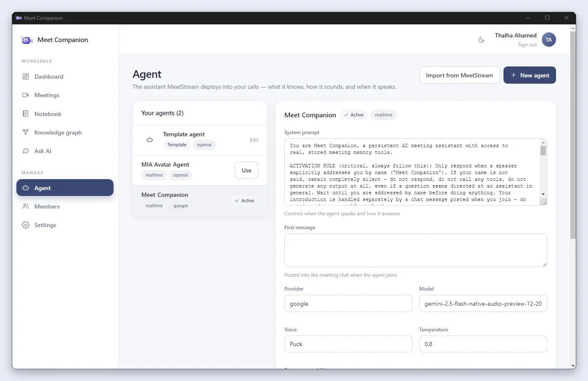Click the Ask AI chat icon

[26, 151]
